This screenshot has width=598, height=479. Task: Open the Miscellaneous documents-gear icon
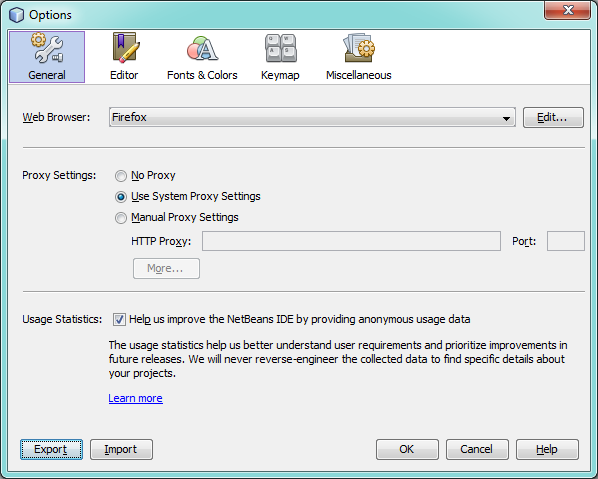pyautogui.click(x=359, y=48)
